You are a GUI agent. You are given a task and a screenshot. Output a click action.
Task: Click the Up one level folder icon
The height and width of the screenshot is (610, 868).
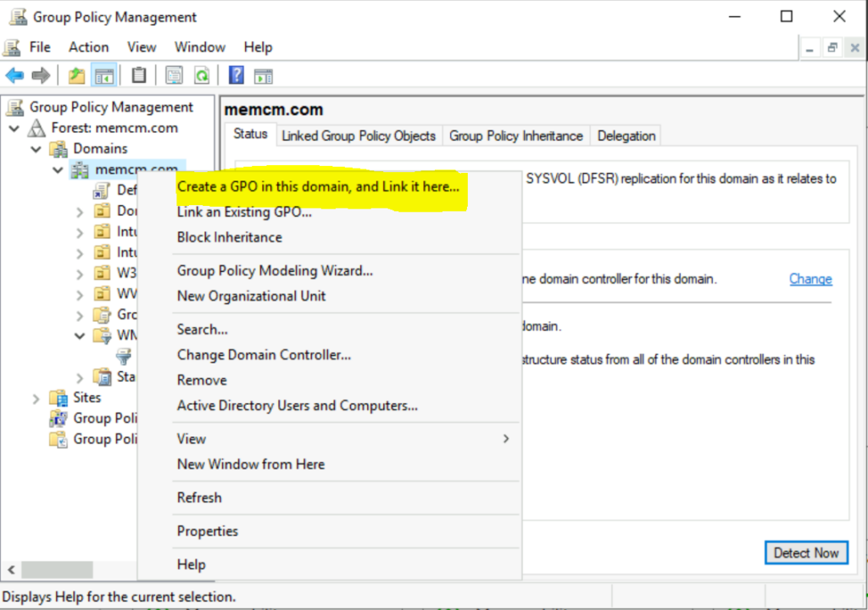pos(76,75)
